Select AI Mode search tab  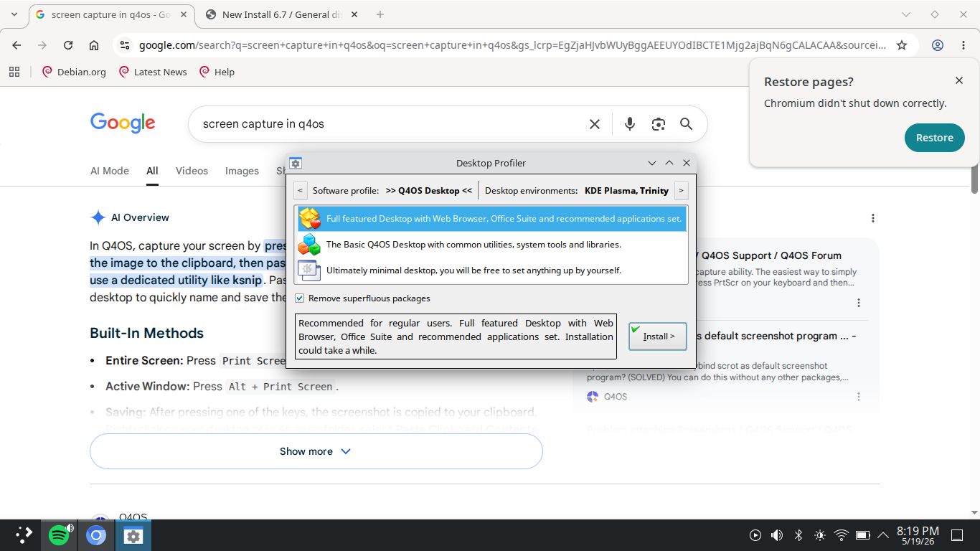click(110, 171)
